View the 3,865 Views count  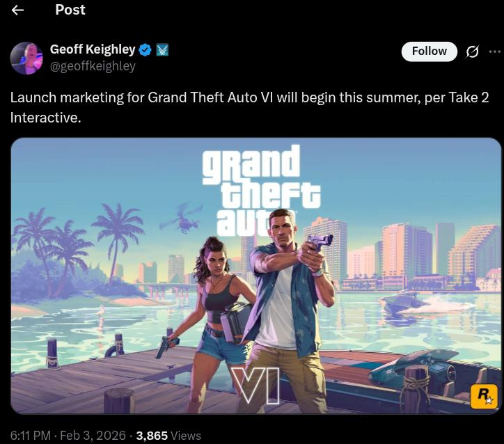click(x=168, y=436)
